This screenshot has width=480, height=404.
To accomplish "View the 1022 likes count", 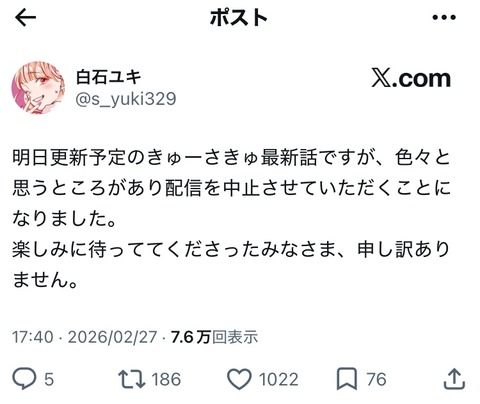I will [x=278, y=379].
